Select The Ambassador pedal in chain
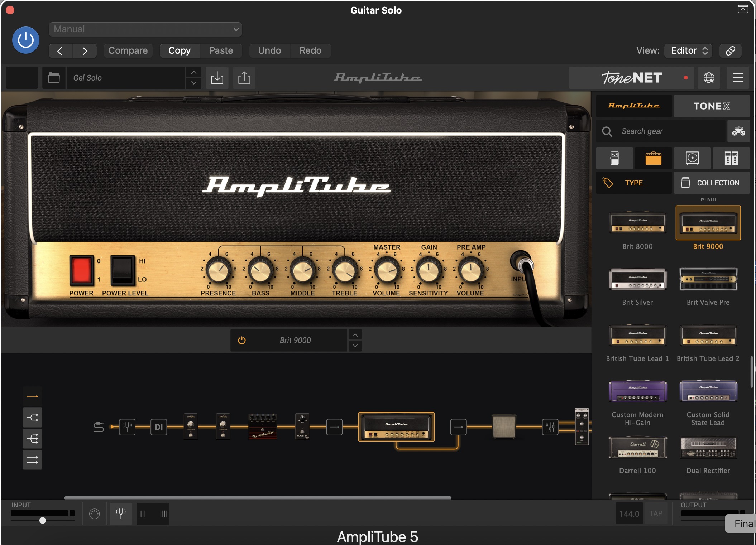The width and height of the screenshot is (756, 545). coord(263,426)
